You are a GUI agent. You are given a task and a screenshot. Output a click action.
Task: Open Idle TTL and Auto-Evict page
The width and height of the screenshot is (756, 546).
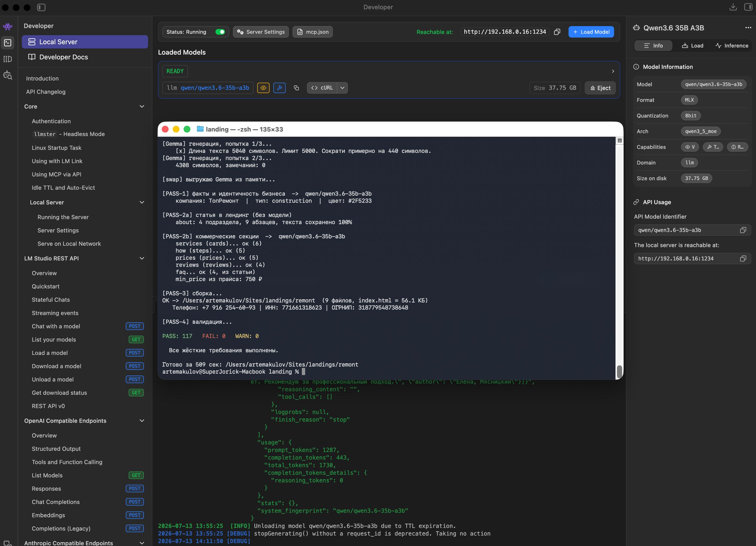click(x=63, y=188)
